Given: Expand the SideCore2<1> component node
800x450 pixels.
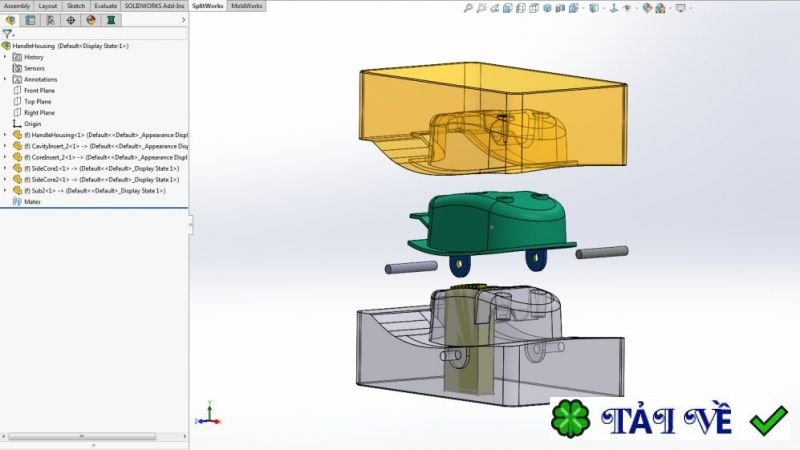Looking at the screenshot, I should 5,180.
